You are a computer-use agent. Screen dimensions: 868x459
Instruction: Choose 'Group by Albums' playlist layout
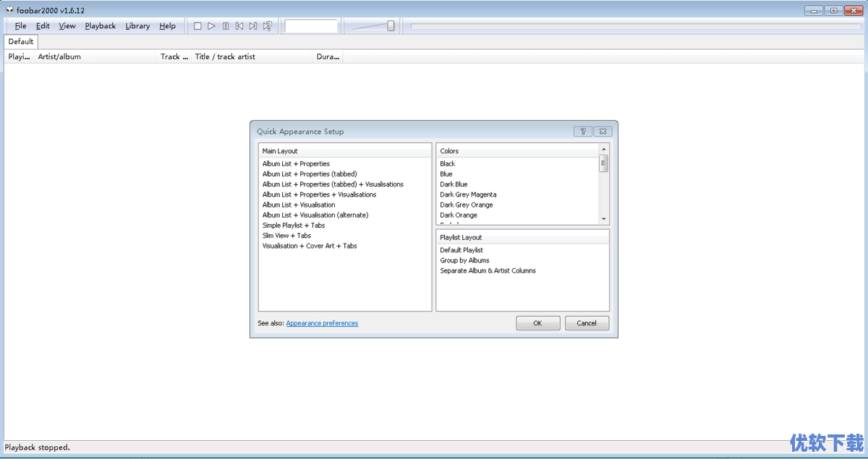tap(464, 260)
